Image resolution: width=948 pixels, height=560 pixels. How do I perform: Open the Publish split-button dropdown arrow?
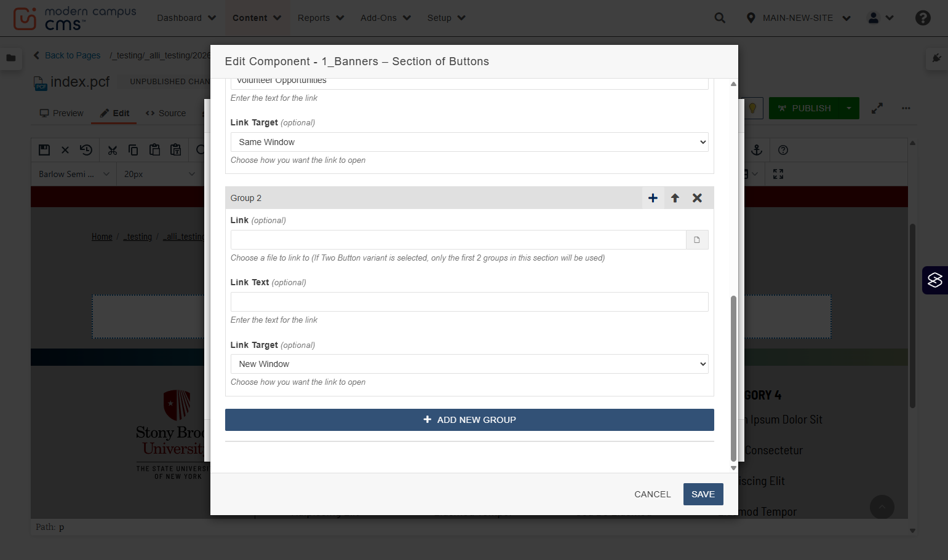849,108
